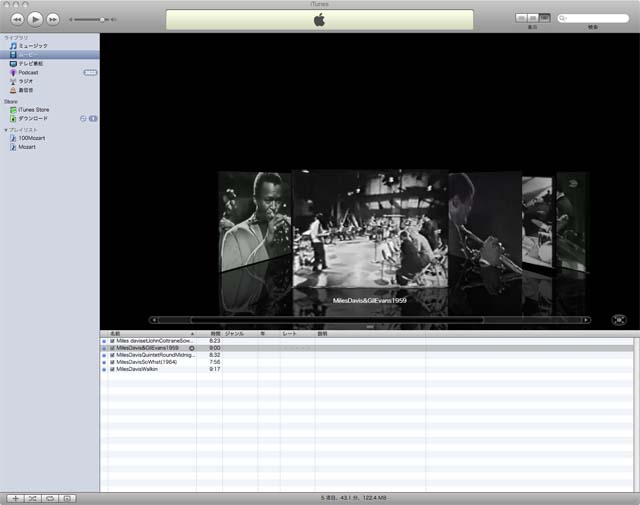Click blue dot next to MilesDavisSoWhat(1964)
The width and height of the screenshot is (640, 505).
[104, 362]
